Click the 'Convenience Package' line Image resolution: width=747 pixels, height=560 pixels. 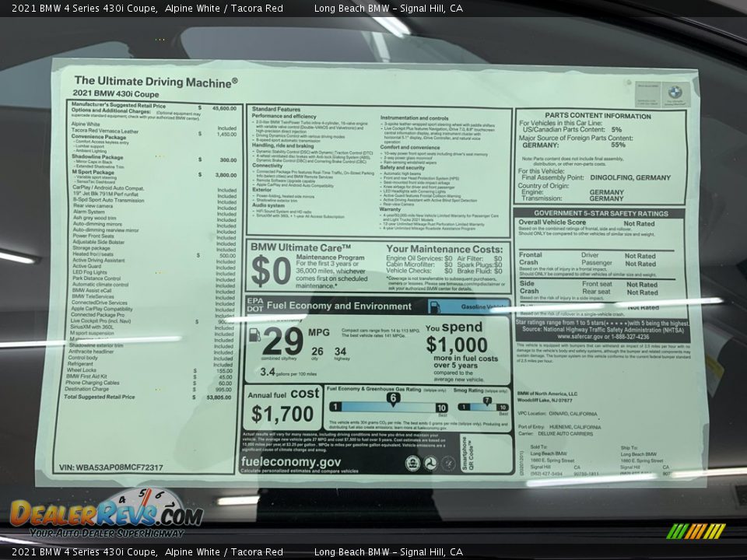click(x=99, y=137)
